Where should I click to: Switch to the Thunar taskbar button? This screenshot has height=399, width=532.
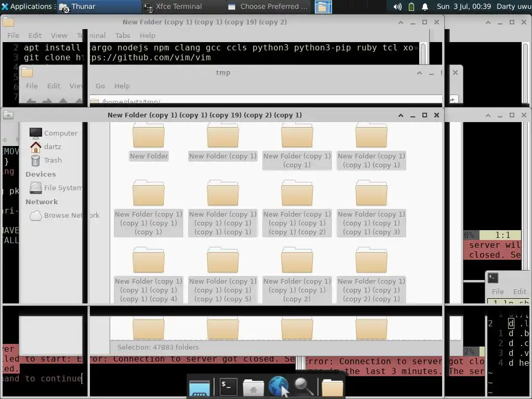point(98,6)
